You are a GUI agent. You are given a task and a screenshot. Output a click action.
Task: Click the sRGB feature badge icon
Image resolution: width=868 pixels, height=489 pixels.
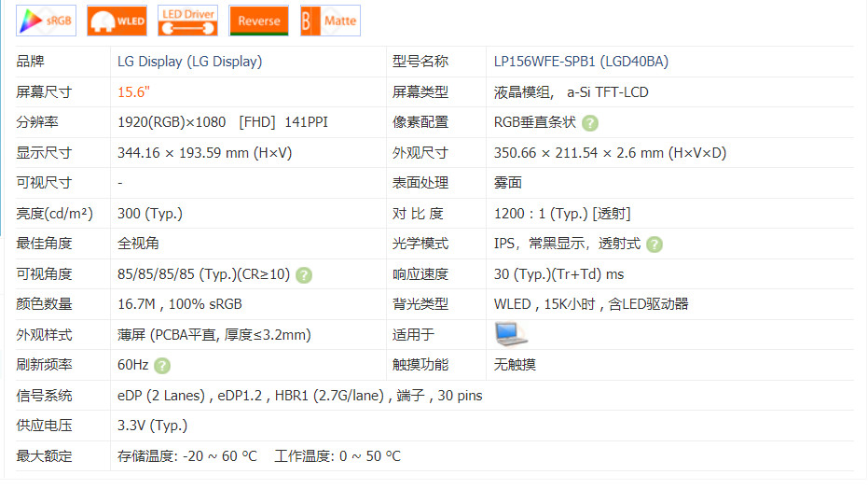tap(46, 21)
